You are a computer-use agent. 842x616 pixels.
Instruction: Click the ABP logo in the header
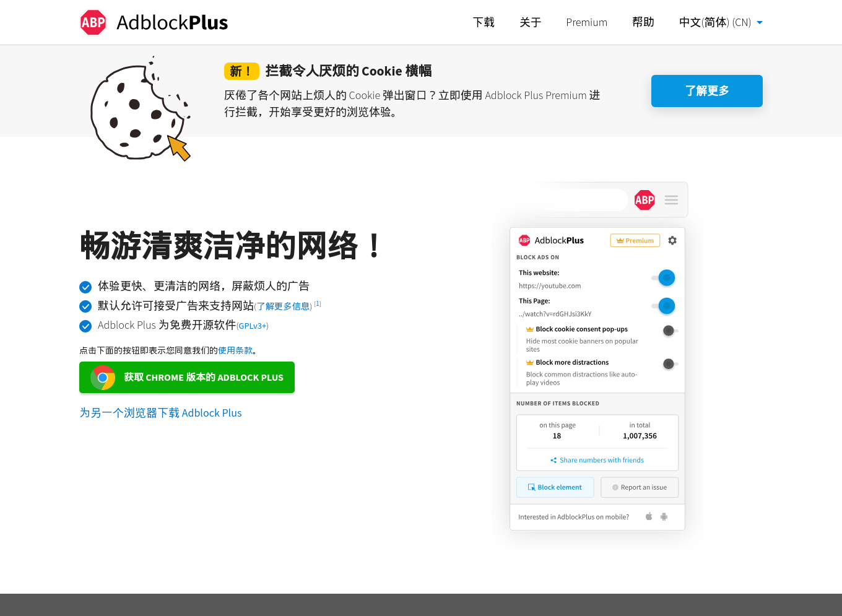pyautogui.click(x=93, y=22)
